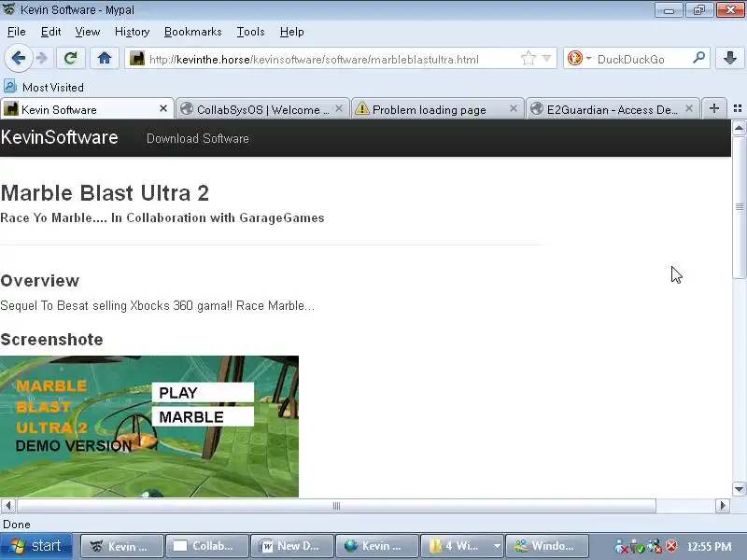
Task: Open the downloads arrow button
Action: click(730, 58)
